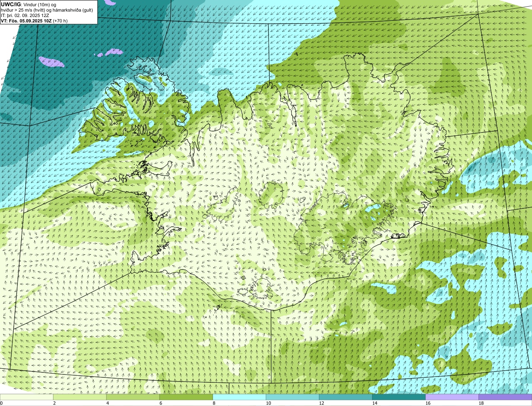Click the purple legend swatch above 18 m/s
The height and width of the screenshot is (406, 532).
(505, 397)
